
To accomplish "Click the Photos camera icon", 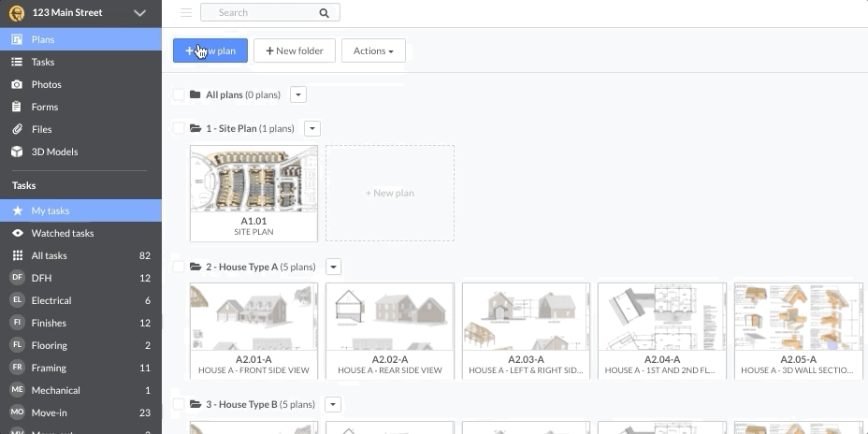I will tap(17, 84).
